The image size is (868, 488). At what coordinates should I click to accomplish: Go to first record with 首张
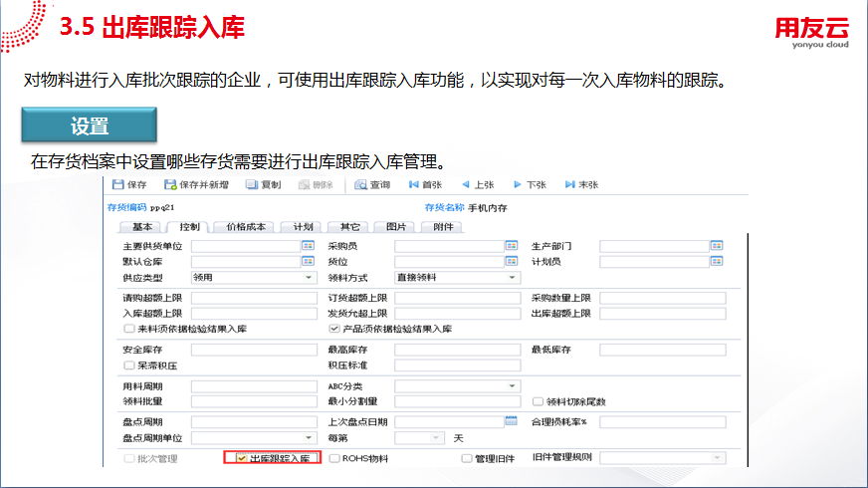[x=414, y=185]
